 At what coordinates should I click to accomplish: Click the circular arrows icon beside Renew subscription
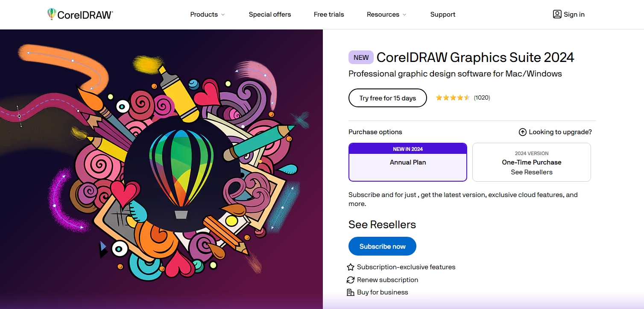coord(350,280)
